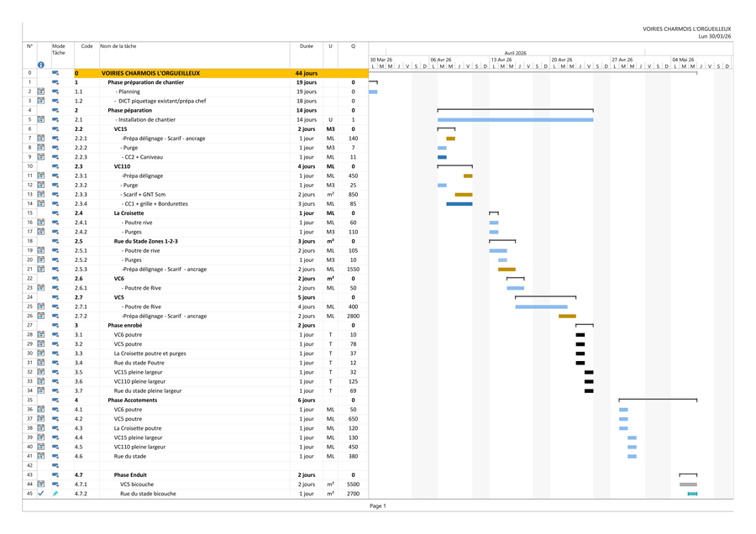The height and width of the screenshot is (534, 756).
Task: Click the long 'Installation de chantier' Gantt bar
Action: [515, 120]
